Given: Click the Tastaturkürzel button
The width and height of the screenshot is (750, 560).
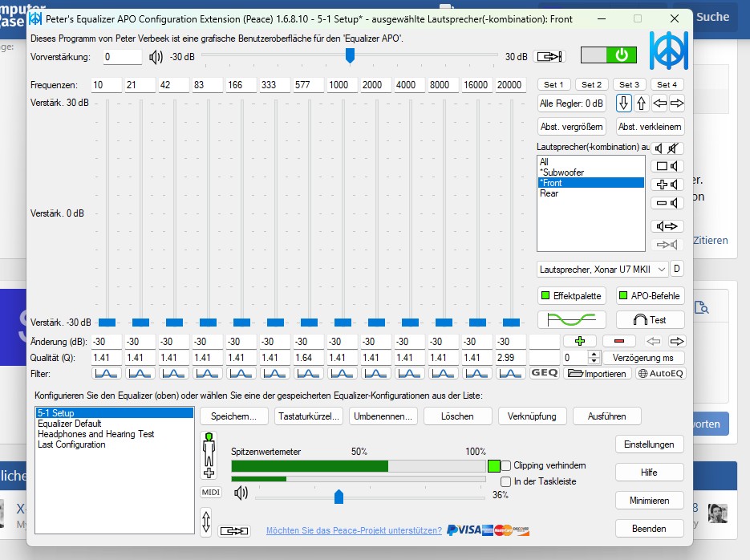Looking at the screenshot, I should [309, 416].
